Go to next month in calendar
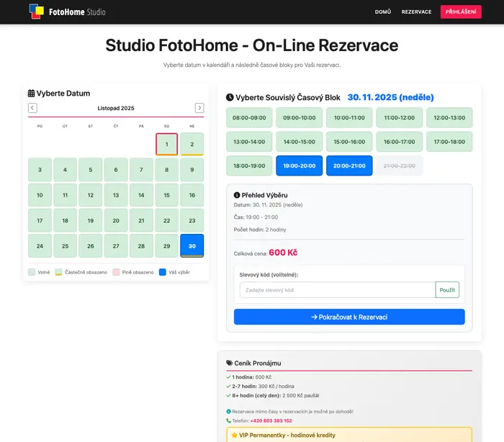504x442 pixels. (199, 108)
